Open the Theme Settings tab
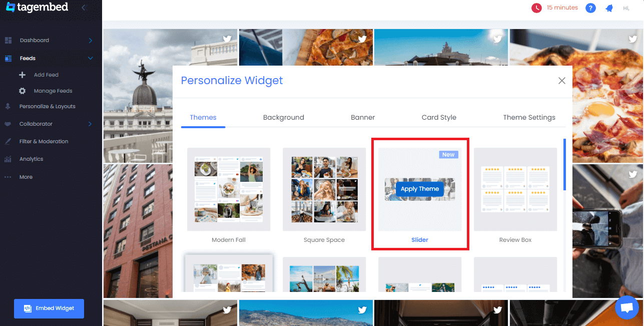Screen dimensions: 644x326 pyautogui.click(x=529, y=117)
